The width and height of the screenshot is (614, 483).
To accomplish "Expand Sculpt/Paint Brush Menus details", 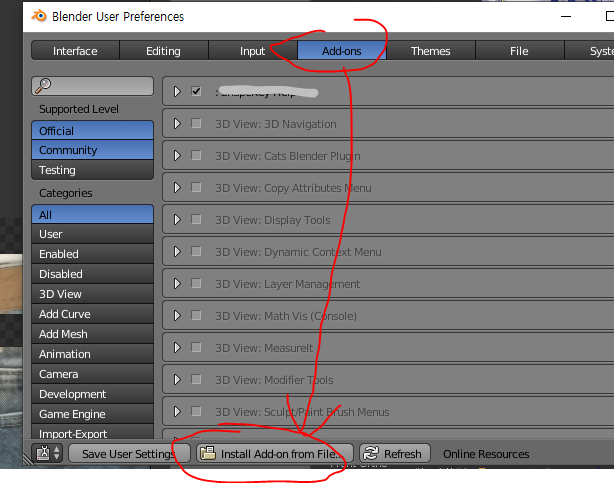I will tap(177, 411).
